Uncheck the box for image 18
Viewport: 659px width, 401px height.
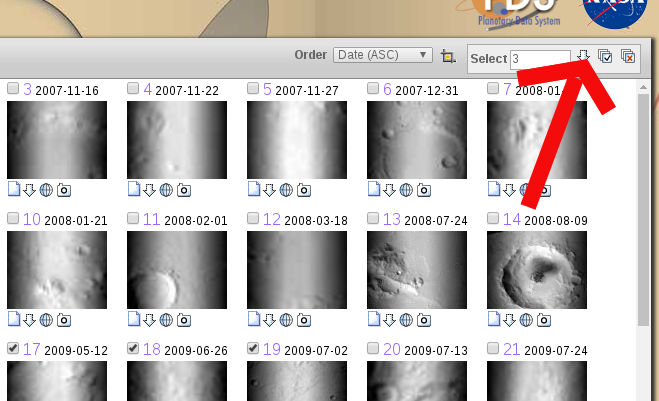(133, 348)
